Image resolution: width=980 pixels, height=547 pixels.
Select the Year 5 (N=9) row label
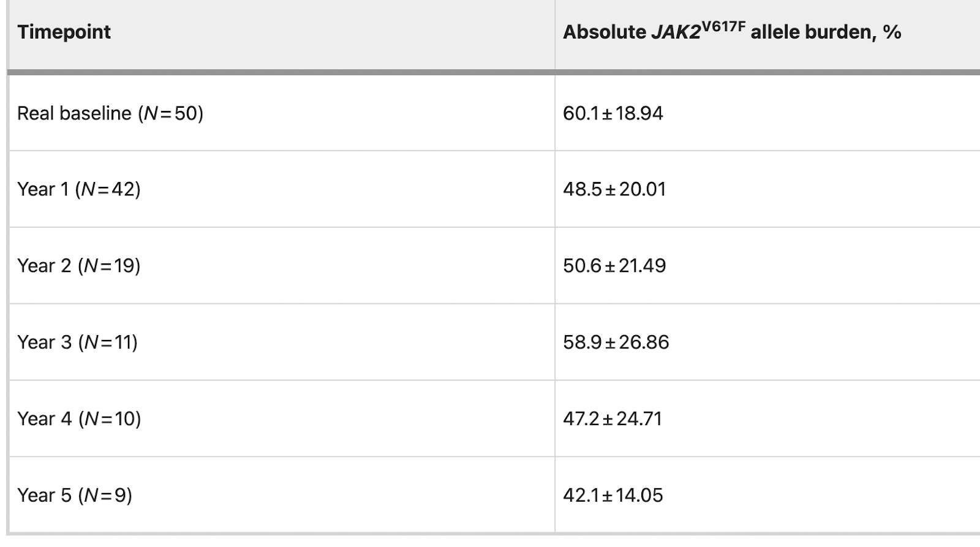click(75, 496)
